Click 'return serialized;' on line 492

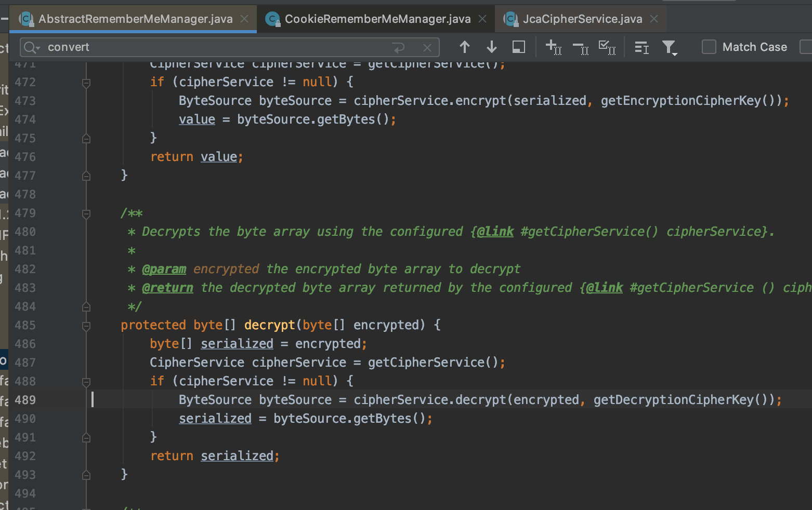[x=215, y=456]
